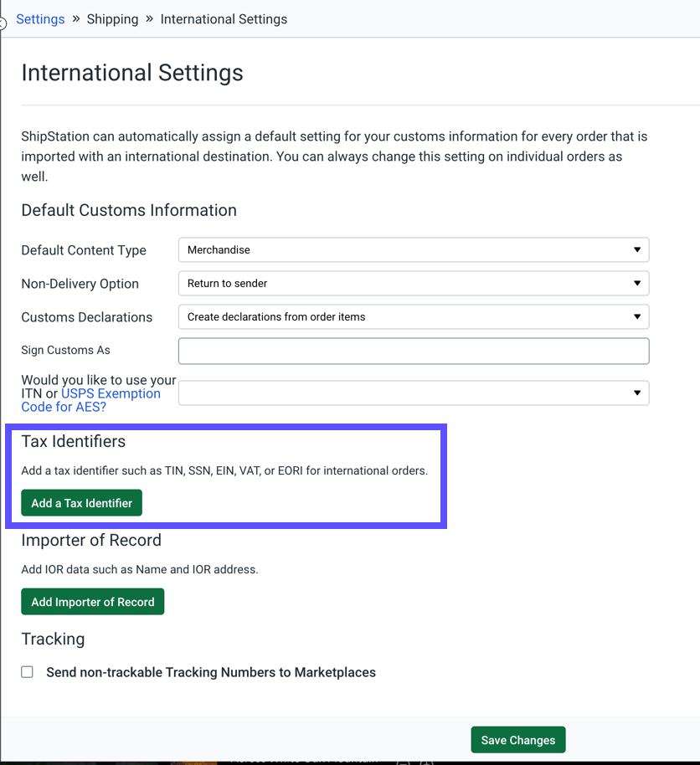The height and width of the screenshot is (765, 700).
Task: Check Send non-trackable Tracking Numbers to Marketplaces
Action: [27, 671]
